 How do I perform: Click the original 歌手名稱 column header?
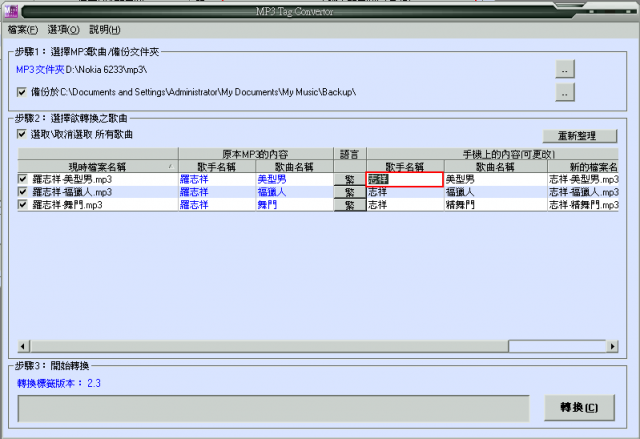pos(217,166)
